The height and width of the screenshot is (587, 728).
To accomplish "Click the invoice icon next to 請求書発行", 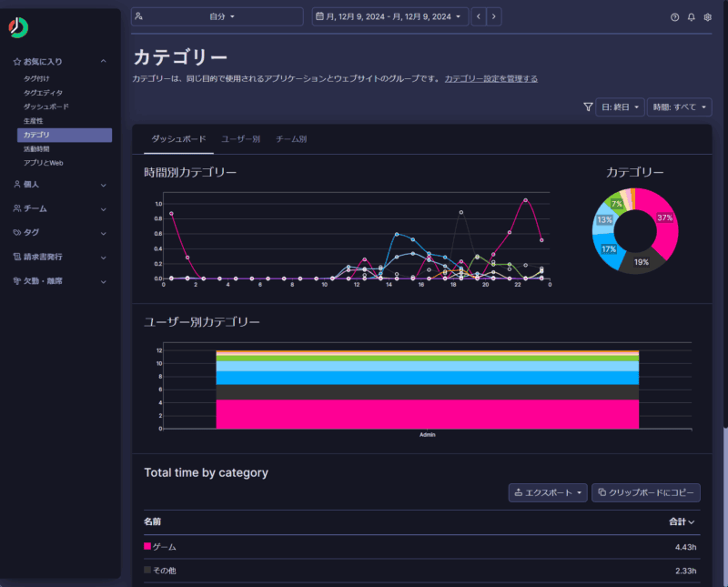I will [x=16, y=256].
